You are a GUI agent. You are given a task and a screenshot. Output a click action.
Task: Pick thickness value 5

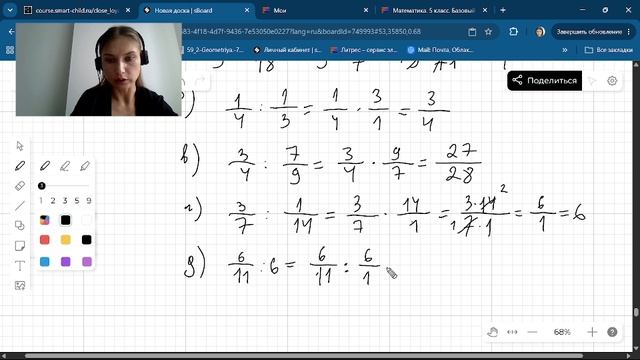77,200
